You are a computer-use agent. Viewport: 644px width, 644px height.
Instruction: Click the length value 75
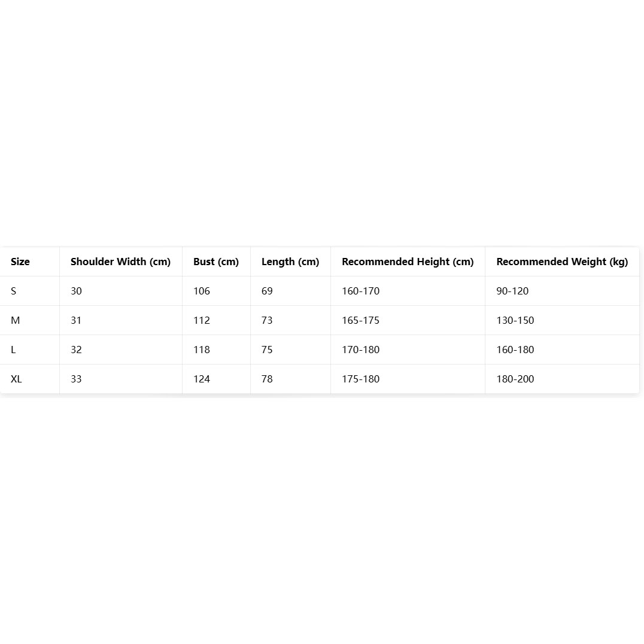pos(267,350)
